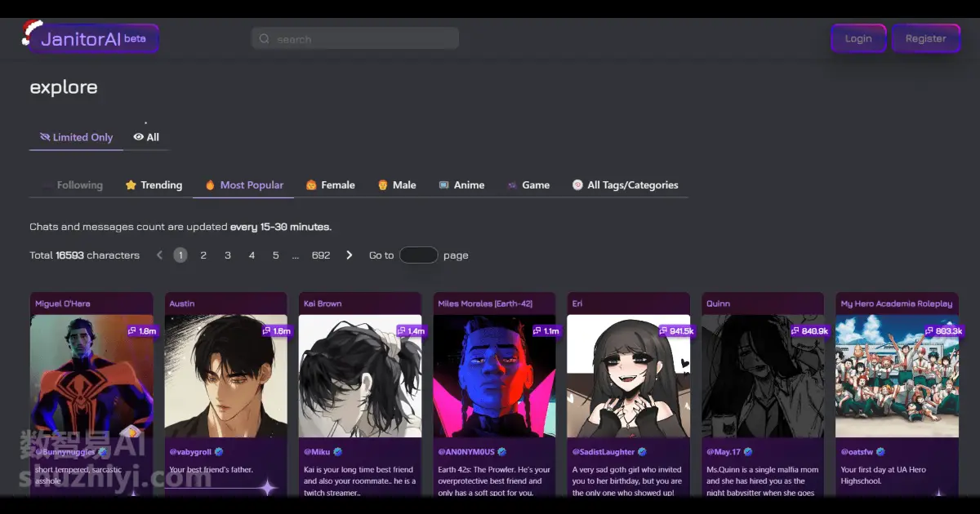Click the Miguel O'Hara card image
The width and height of the screenshot is (980, 514).
91,376
